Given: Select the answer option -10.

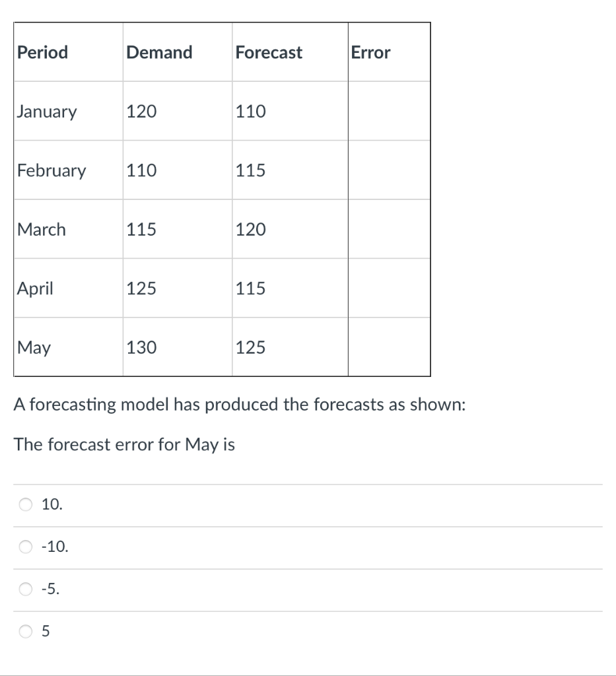Looking at the screenshot, I should pos(25,547).
